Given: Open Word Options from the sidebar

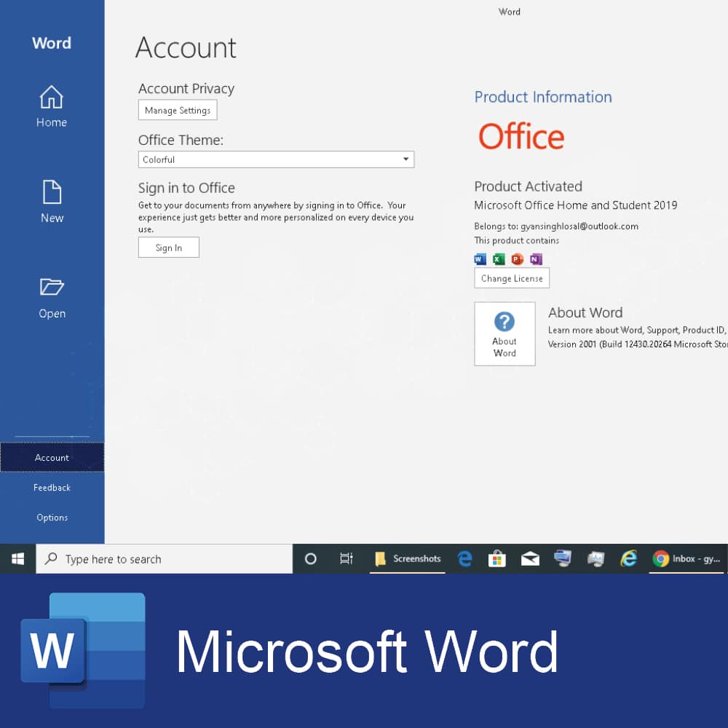Looking at the screenshot, I should [52, 517].
